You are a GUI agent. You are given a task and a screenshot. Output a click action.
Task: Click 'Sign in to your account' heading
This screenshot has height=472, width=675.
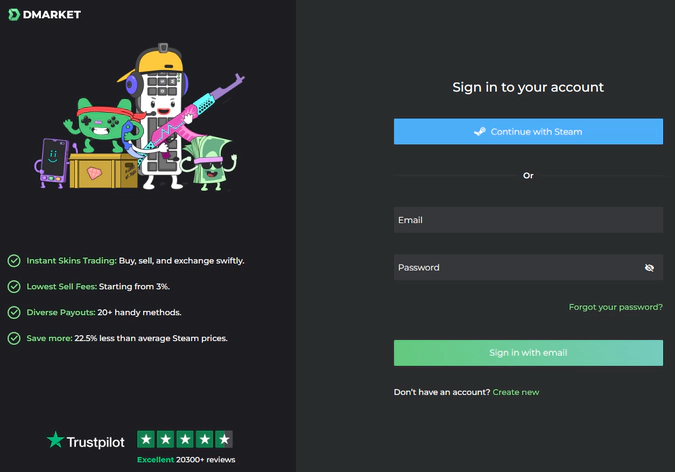coord(528,87)
